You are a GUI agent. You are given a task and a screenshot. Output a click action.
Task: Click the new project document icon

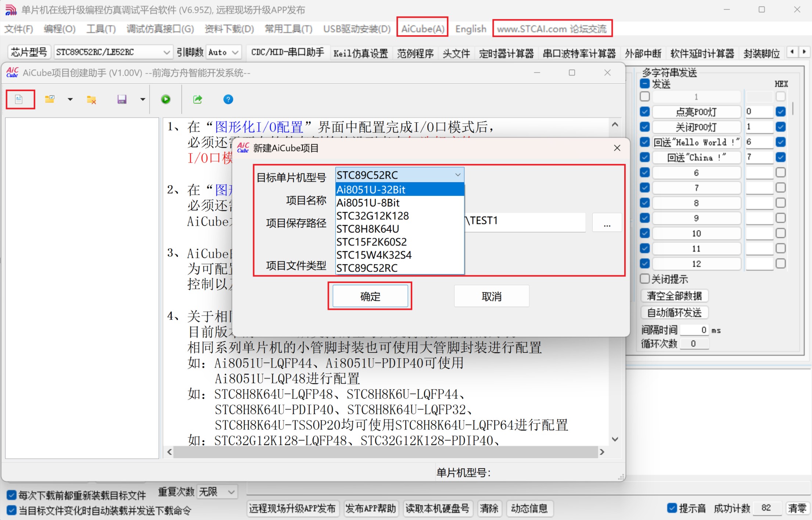pyautogui.click(x=19, y=99)
